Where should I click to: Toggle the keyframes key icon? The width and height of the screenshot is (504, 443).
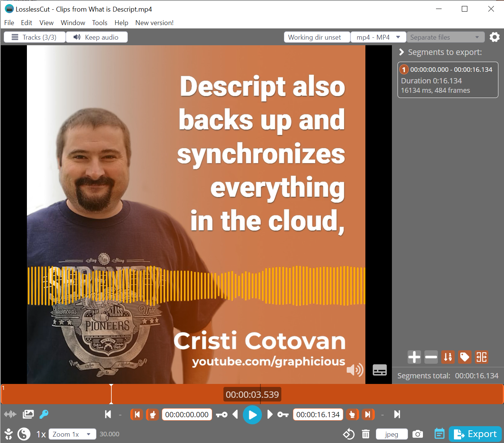point(44,414)
